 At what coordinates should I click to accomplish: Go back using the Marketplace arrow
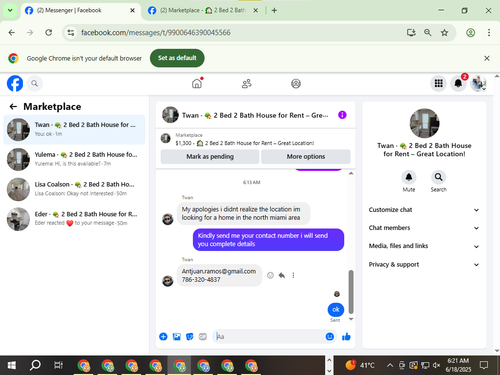pyautogui.click(x=13, y=107)
